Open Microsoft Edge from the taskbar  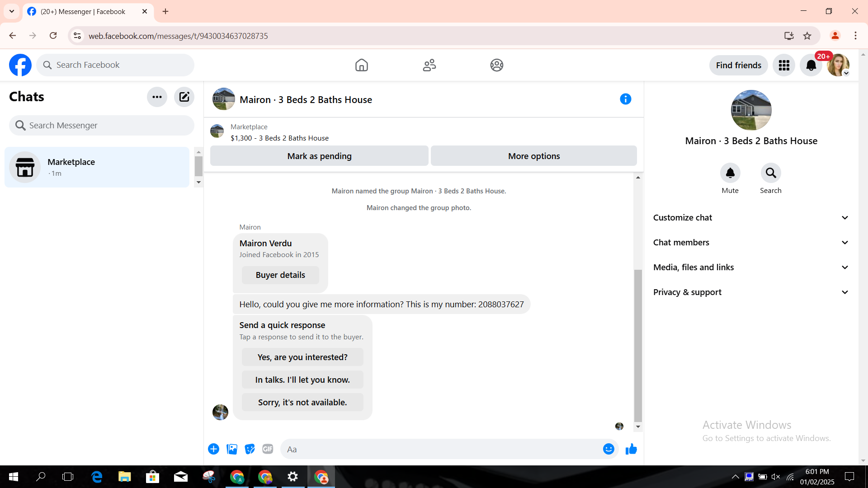(97, 477)
